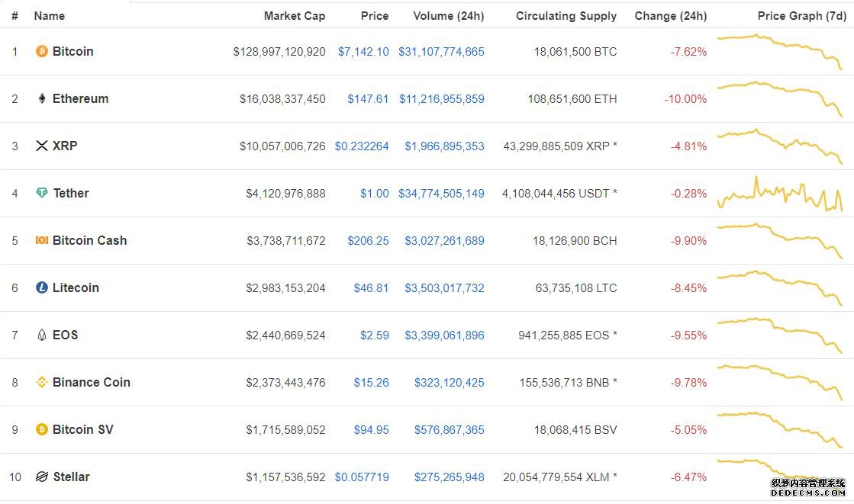Viewport: 854px width, 504px height.
Task: Sort table by Market Cap column header
Action: pos(295,16)
